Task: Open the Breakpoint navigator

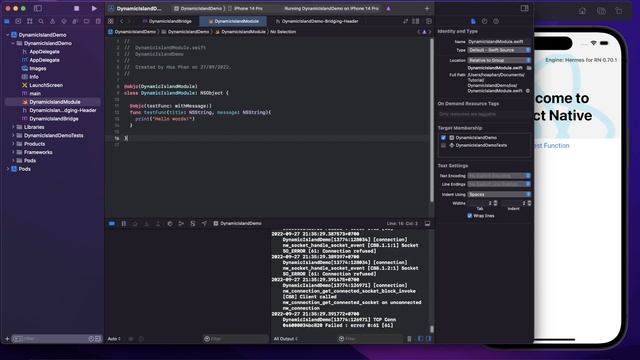Action: [x=87, y=21]
